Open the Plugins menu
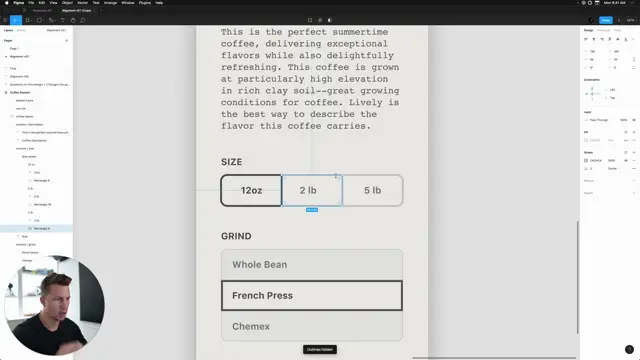Viewport: 640px width, 360px height. pyautogui.click(x=144, y=3)
